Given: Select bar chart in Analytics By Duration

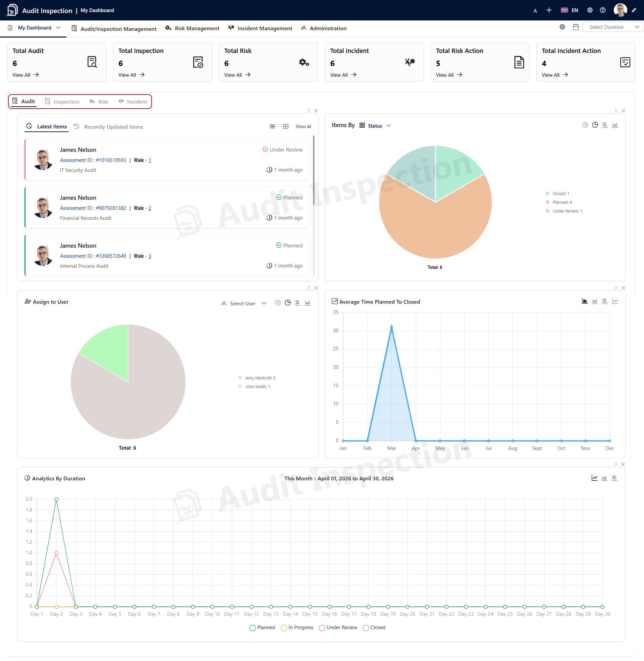Looking at the screenshot, I should (604, 478).
